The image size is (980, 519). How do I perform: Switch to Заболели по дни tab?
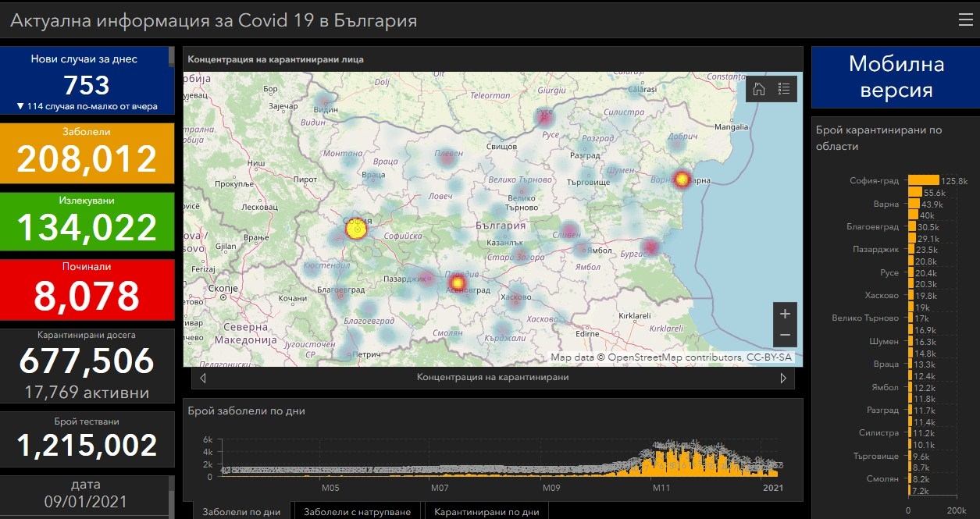(241, 512)
